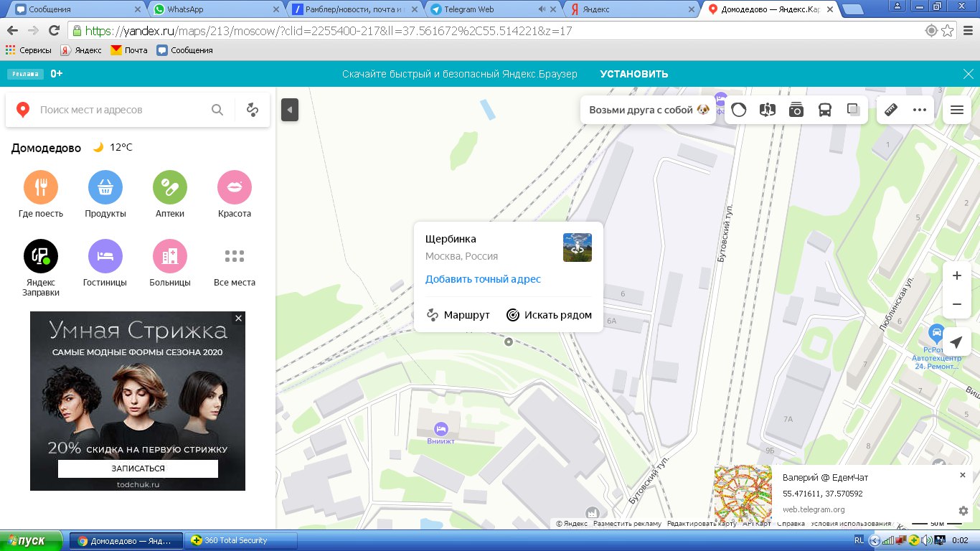Switch to 'Сообщения' browser tab
980x551 pixels.
75,9
